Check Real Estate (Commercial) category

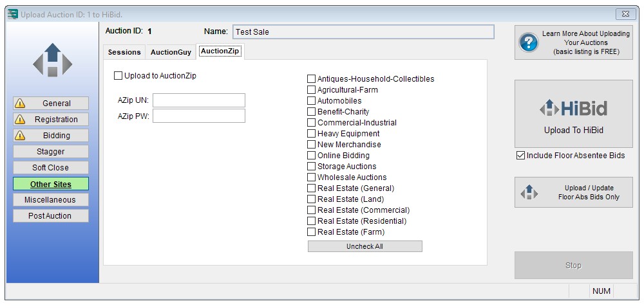click(x=311, y=210)
